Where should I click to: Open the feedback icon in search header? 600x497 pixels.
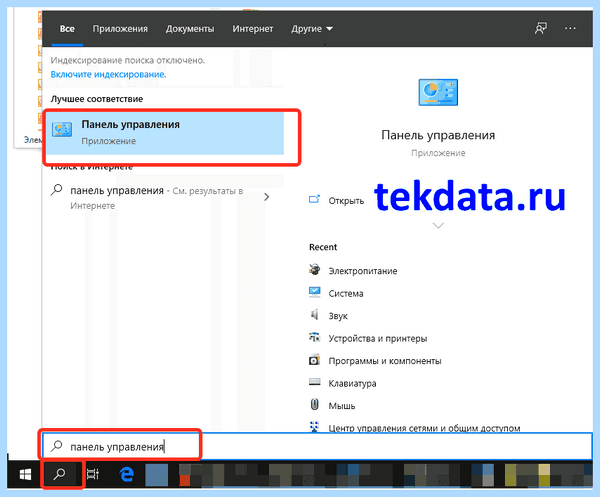541,28
